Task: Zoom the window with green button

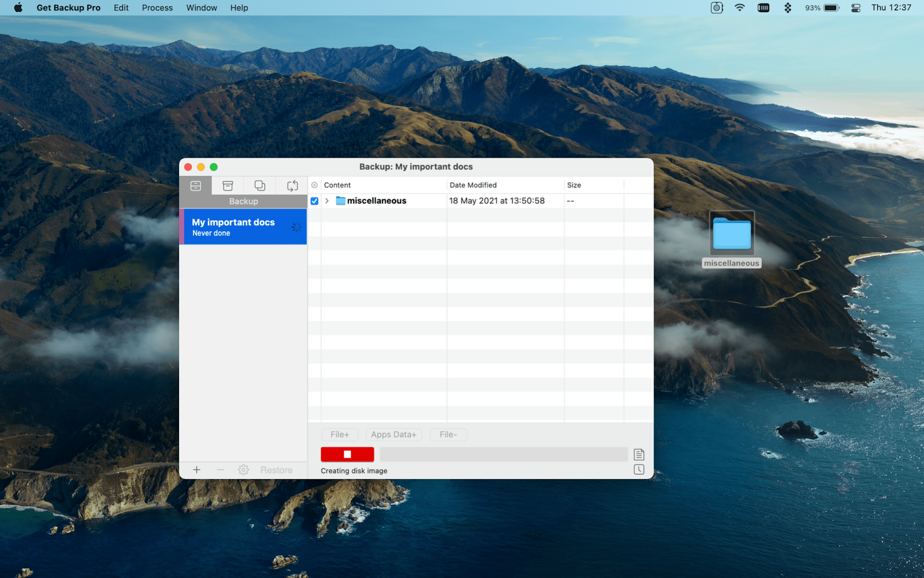Action: coord(214,167)
